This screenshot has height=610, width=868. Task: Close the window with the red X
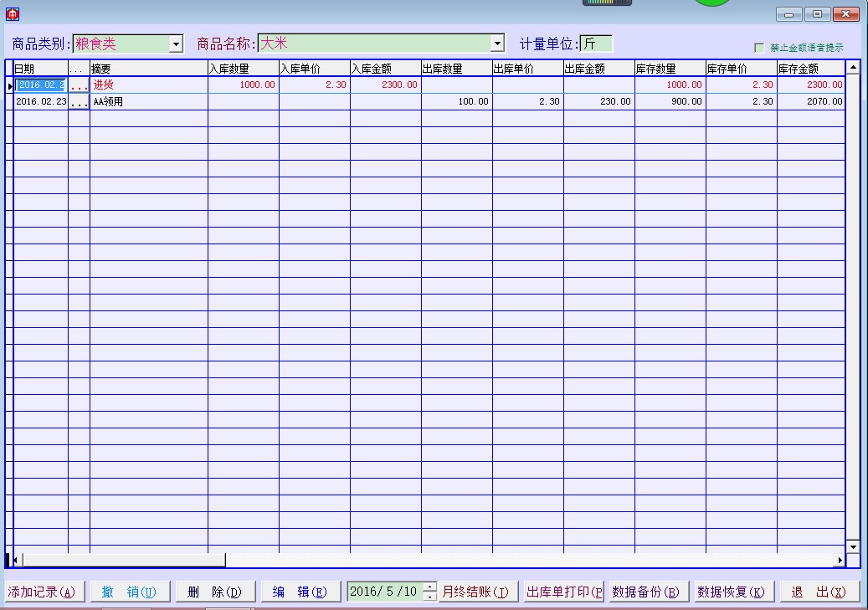point(846,14)
